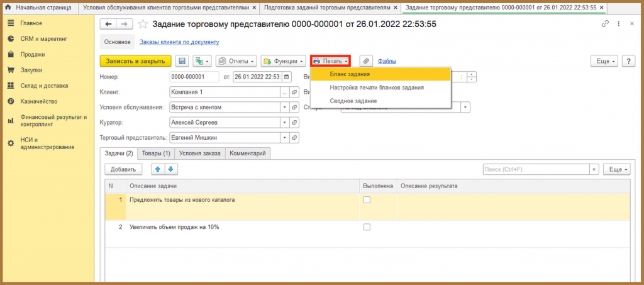
Task: Open client selection with the ellipsis button
Action: tap(285, 92)
